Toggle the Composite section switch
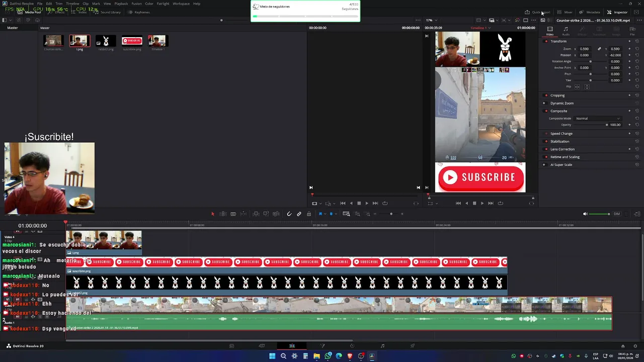 [x=546, y=111]
